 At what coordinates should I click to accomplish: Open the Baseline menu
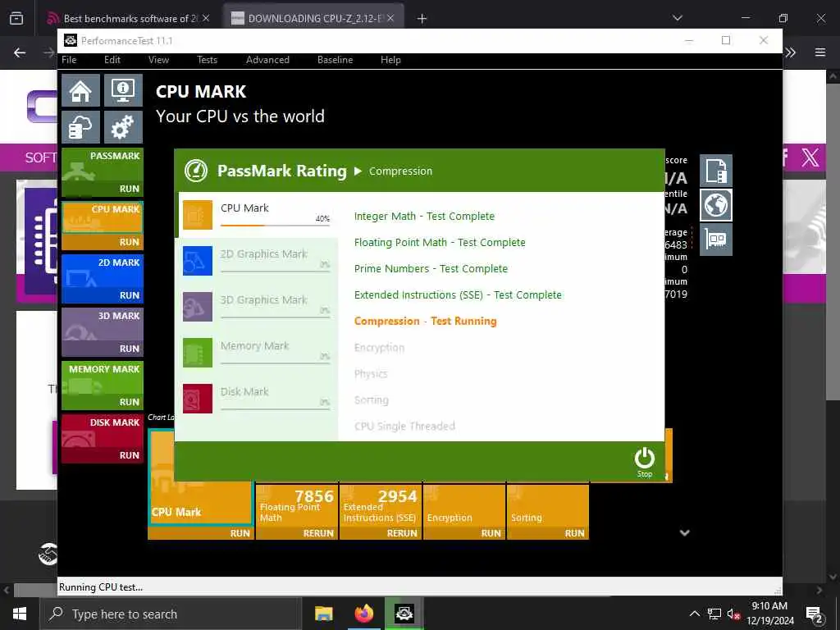pos(335,59)
